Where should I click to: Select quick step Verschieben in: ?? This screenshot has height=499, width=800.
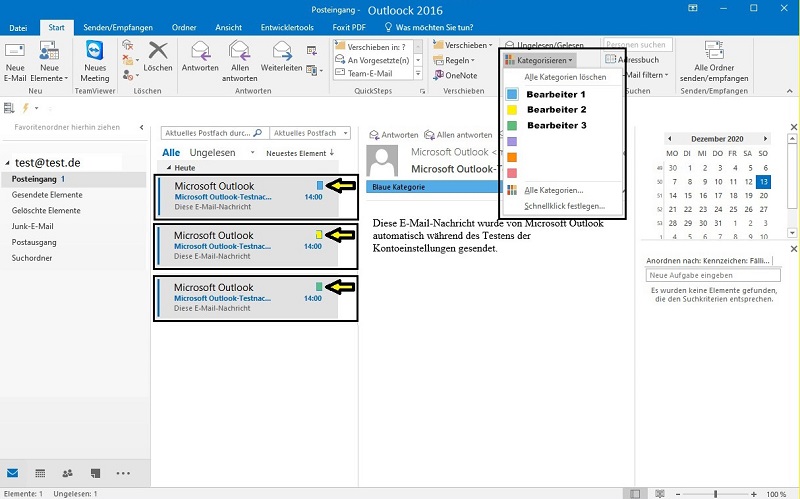point(372,46)
